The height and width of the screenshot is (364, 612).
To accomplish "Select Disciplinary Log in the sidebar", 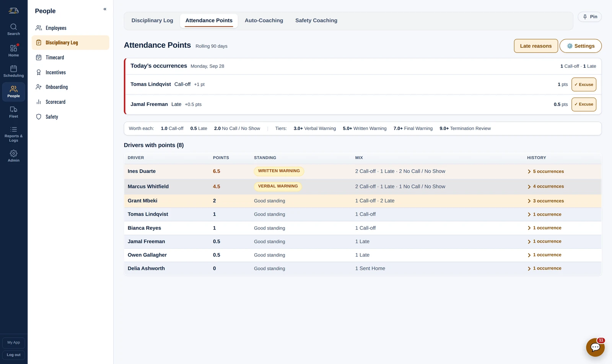I will (70, 43).
